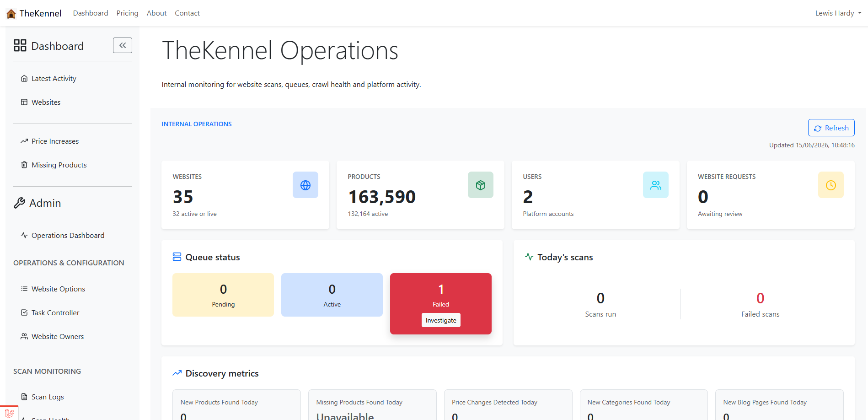
Task: Click the trending-up icon beside Price Increases
Action: pos(24,141)
